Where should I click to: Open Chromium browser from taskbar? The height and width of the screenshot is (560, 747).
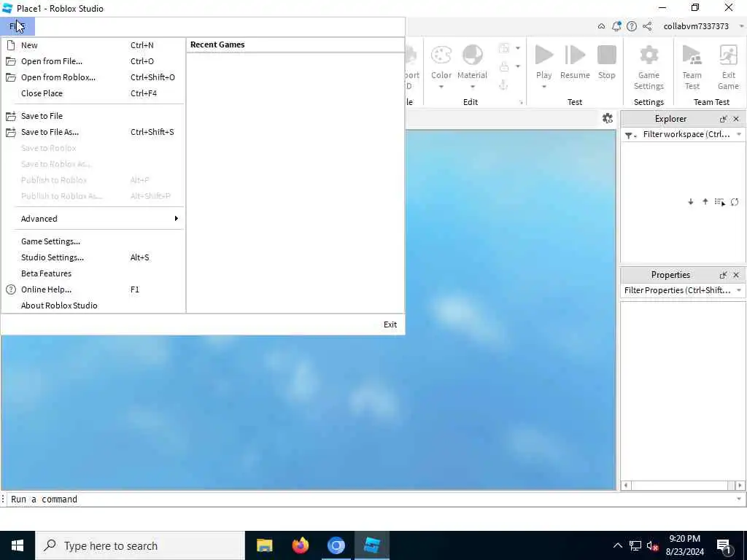click(x=336, y=545)
